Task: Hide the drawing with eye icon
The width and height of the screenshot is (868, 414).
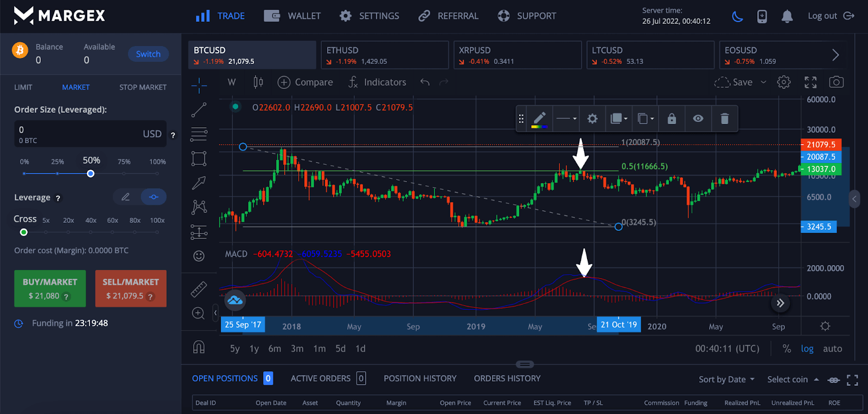Action: pos(698,119)
